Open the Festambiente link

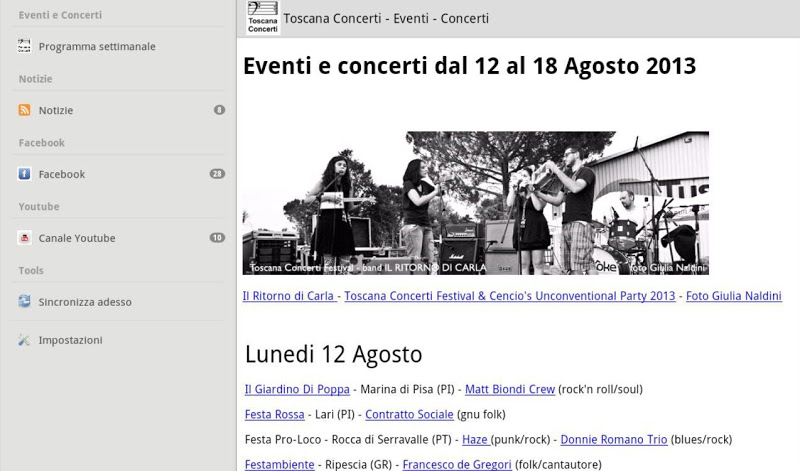tap(280, 464)
